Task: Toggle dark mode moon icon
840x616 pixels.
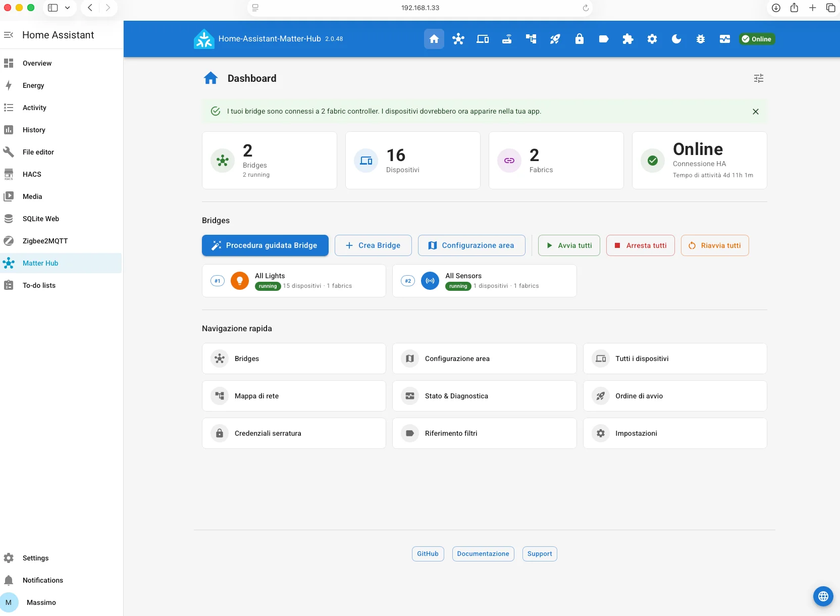Action: (x=676, y=39)
